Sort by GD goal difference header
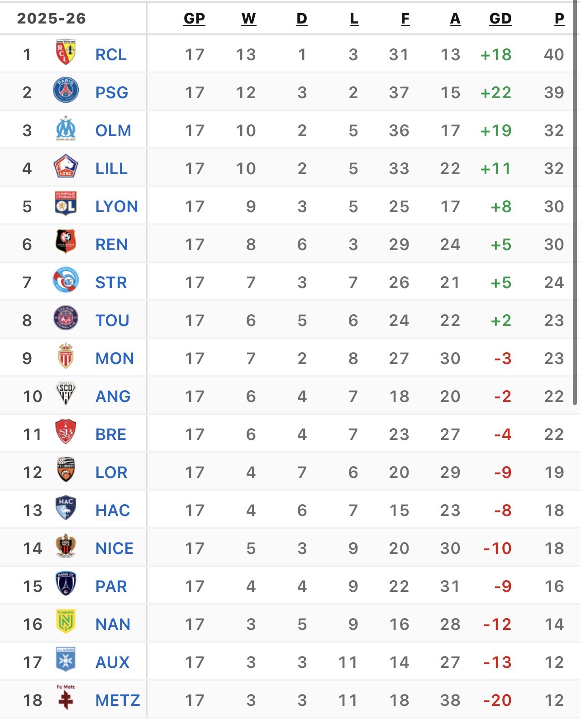 click(x=500, y=19)
